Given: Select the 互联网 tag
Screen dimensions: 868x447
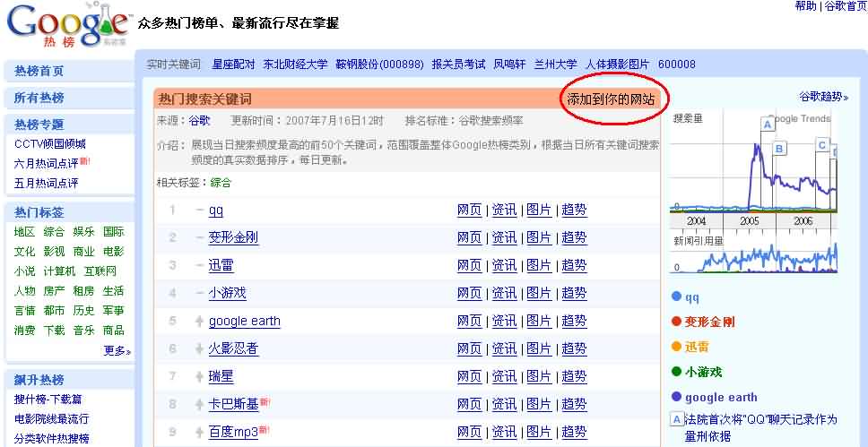Looking at the screenshot, I should (100, 271).
